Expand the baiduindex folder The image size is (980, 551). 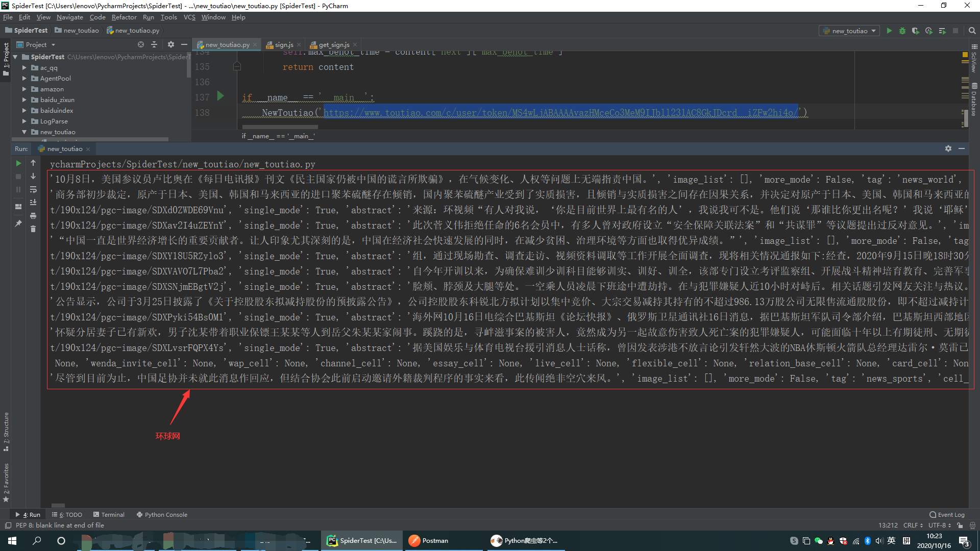click(24, 111)
